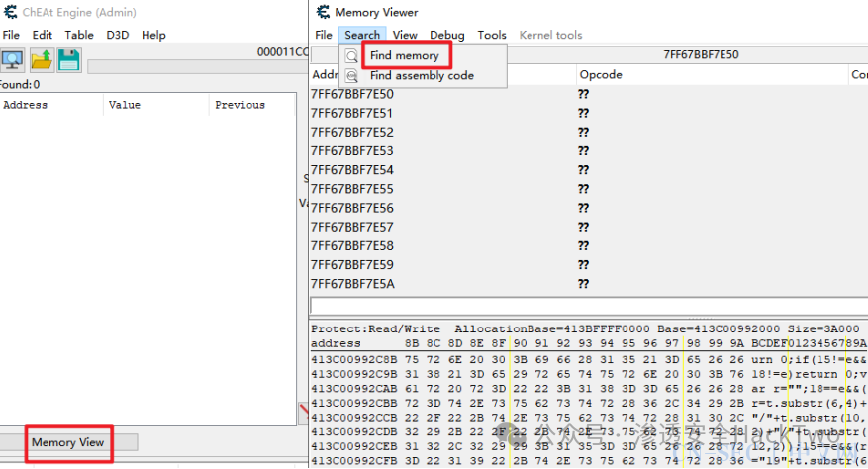Click the Value column header
868x469 pixels.
tap(155, 105)
